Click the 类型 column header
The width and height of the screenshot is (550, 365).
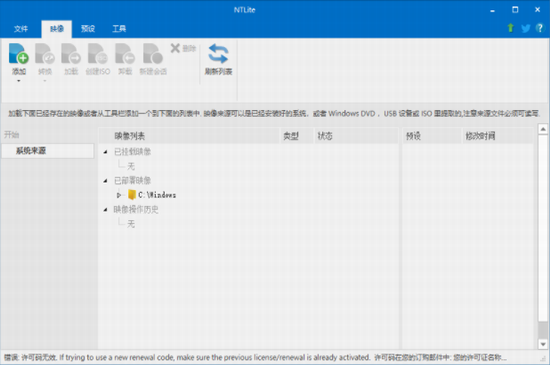[297, 136]
